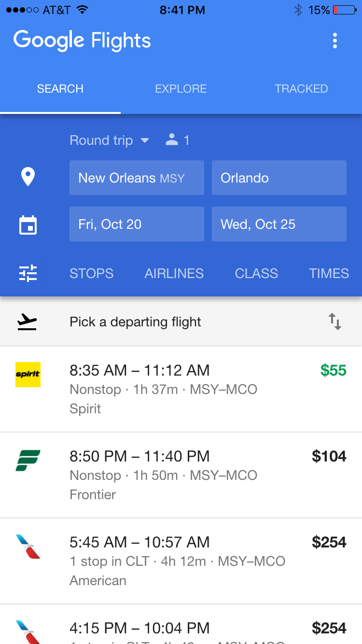Switch to the TRACKED tab
362x644 pixels.
pyautogui.click(x=301, y=89)
